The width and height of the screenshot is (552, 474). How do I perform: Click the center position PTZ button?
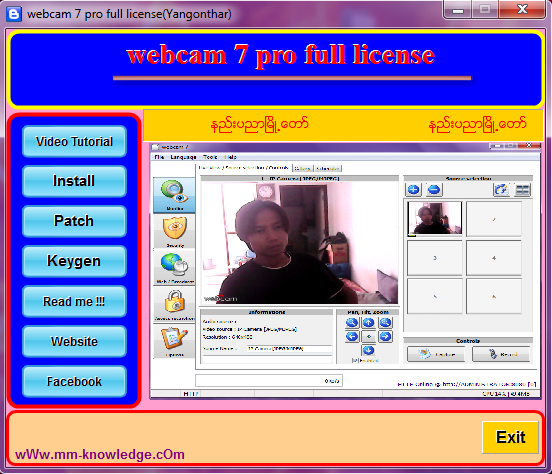369,336
